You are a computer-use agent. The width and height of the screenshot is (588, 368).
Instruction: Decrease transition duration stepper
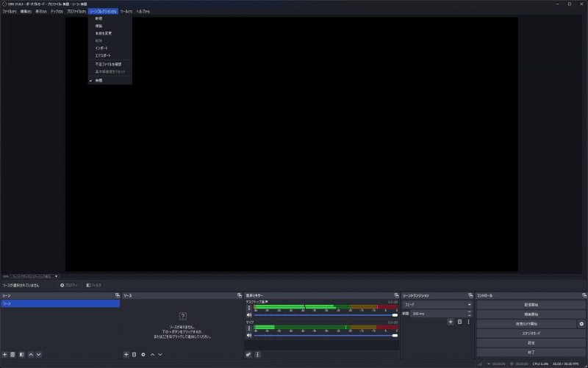pos(469,316)
